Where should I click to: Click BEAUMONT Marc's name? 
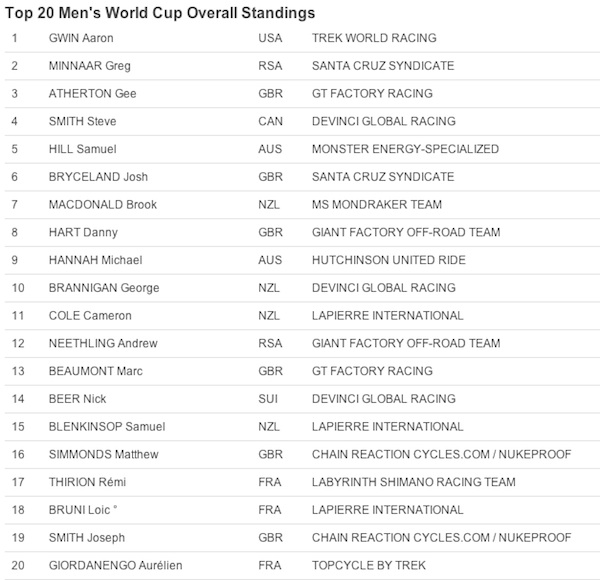(x=96, y=371)
